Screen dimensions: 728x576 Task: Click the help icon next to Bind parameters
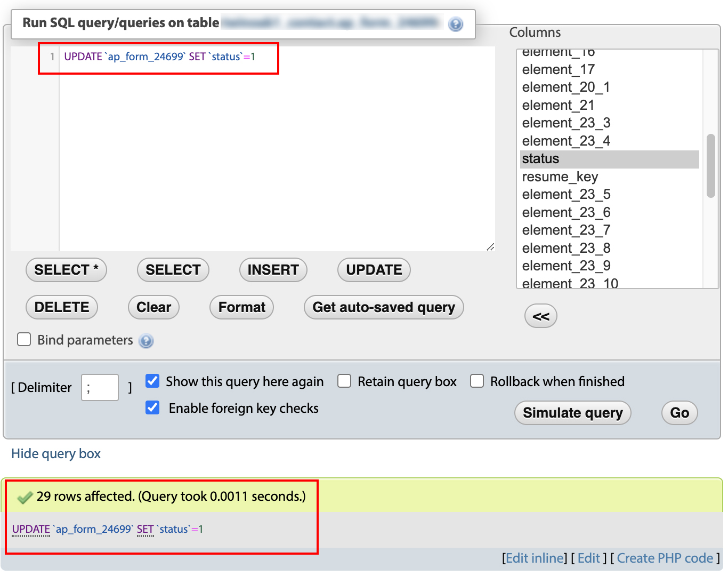tap(146, 341)
